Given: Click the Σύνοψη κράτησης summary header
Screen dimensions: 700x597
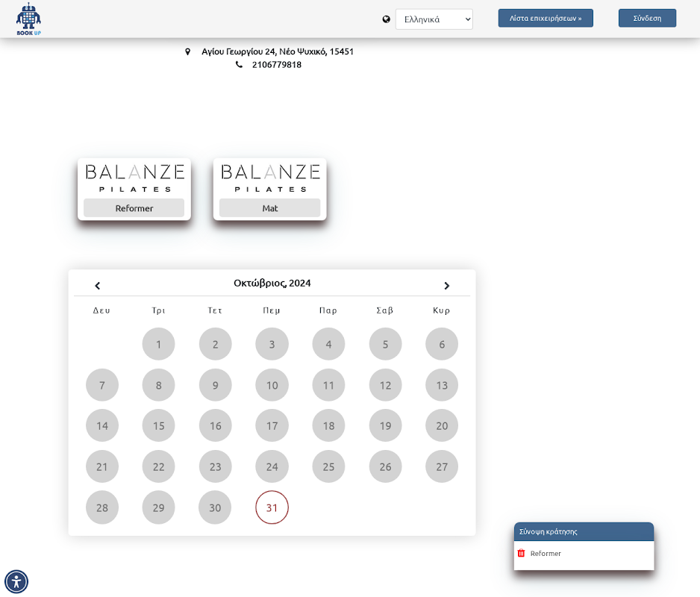Looking at the screenshot, I should [x=584, y=531].
